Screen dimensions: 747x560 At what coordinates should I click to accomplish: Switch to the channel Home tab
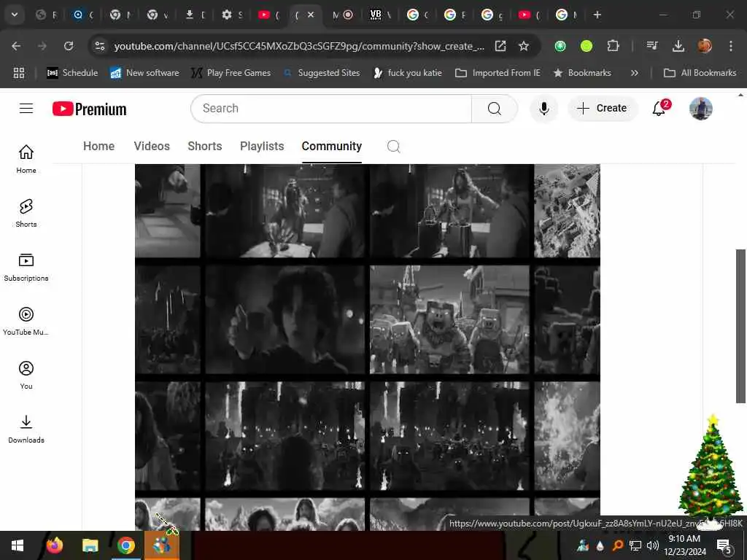click(x=98, y=146)
